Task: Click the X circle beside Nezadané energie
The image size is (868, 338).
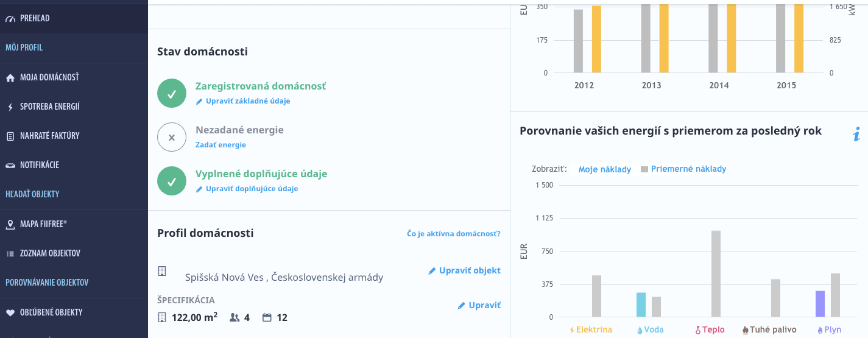Action: pos(172,137)
